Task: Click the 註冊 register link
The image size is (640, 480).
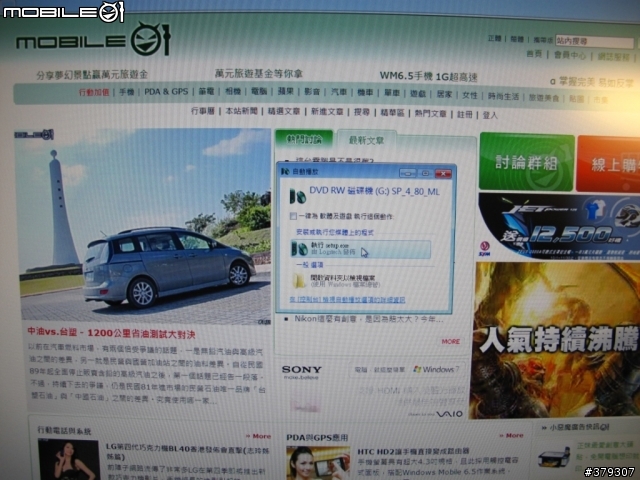Action: tap(465, 115)
